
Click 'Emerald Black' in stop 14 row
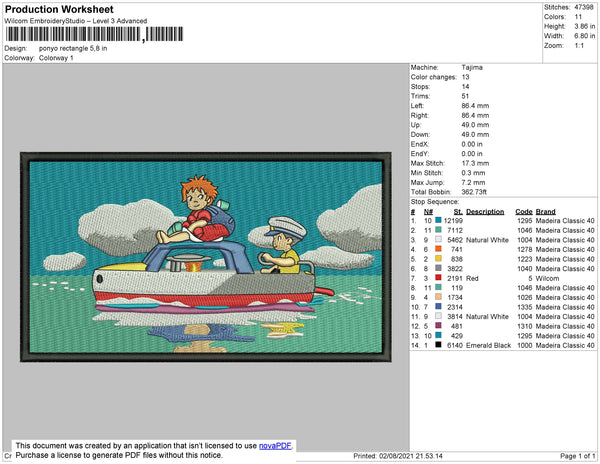(x=488, y=345)
